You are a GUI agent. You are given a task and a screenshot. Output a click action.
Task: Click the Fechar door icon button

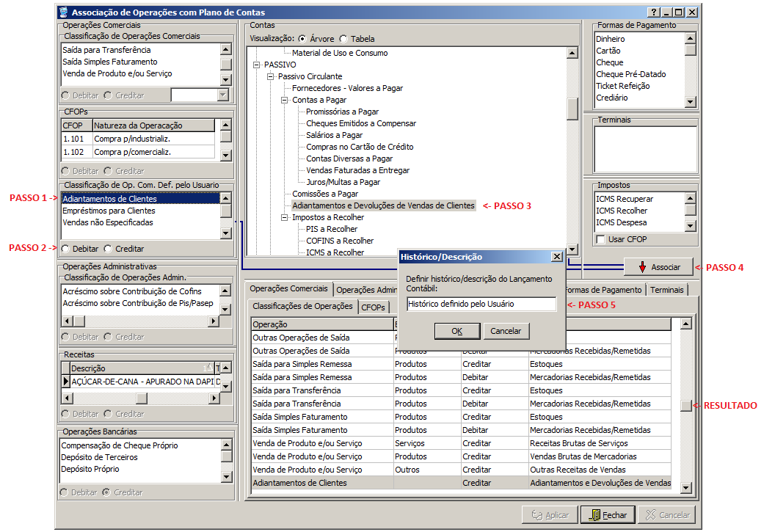click(607, 514)
